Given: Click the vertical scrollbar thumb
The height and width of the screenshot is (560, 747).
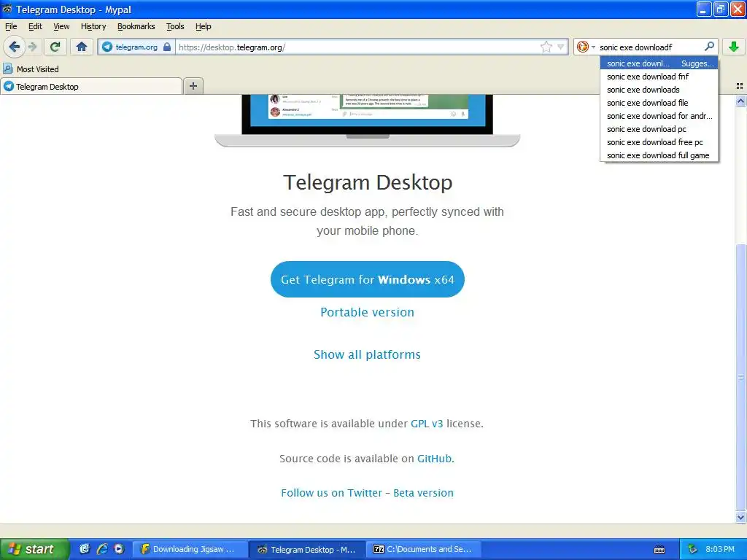Looking at the screenshot, I should [x=740, y=377].
